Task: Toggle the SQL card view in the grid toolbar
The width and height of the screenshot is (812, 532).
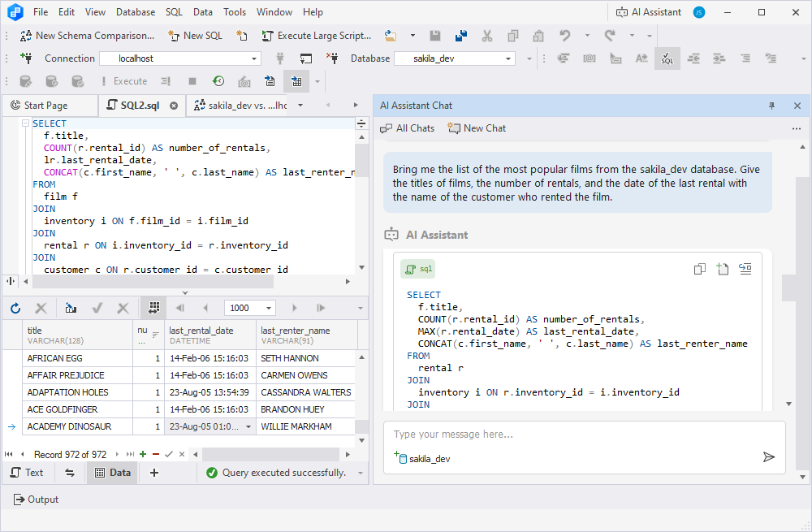Action: coord(153,307)
